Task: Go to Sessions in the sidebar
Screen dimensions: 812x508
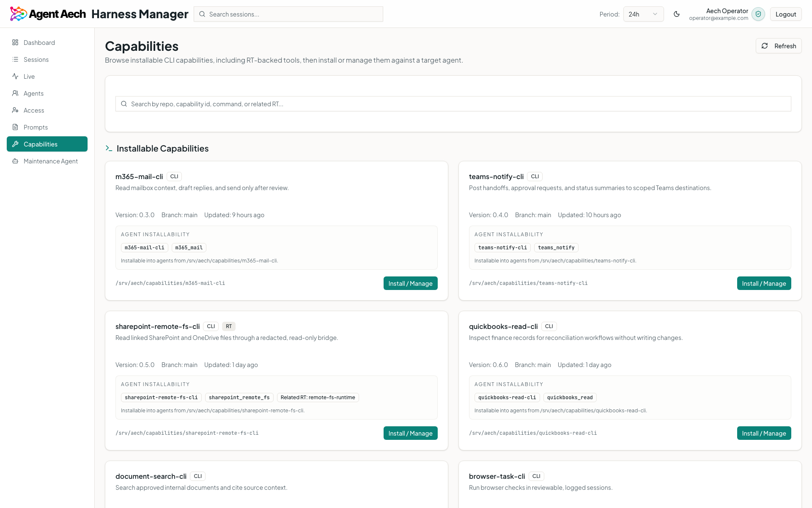Action: click(x=47, y=59)
